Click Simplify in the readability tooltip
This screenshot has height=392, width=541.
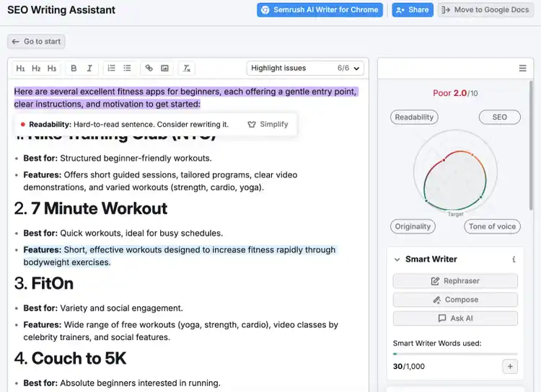pyautogui.click(x=268, y=124)
